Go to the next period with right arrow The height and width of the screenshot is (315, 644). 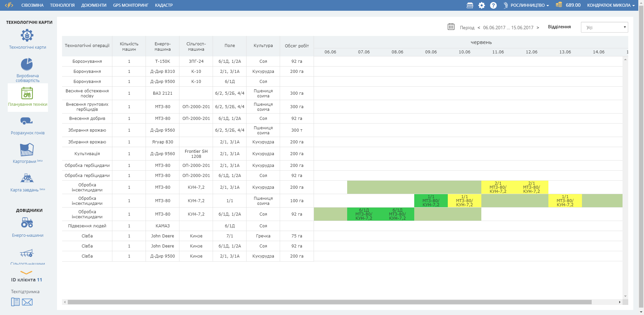tap(538, 28)
